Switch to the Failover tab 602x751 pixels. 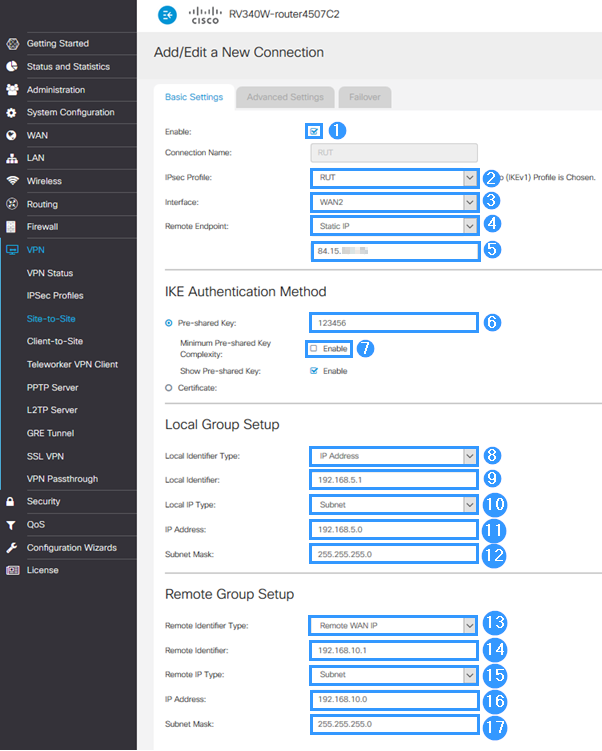364,97
